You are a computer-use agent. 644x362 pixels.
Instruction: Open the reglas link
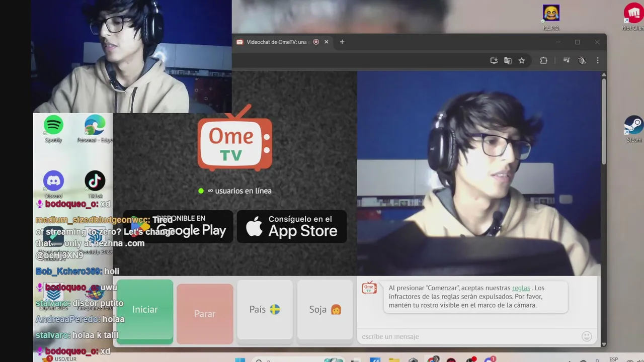point(521,288)
